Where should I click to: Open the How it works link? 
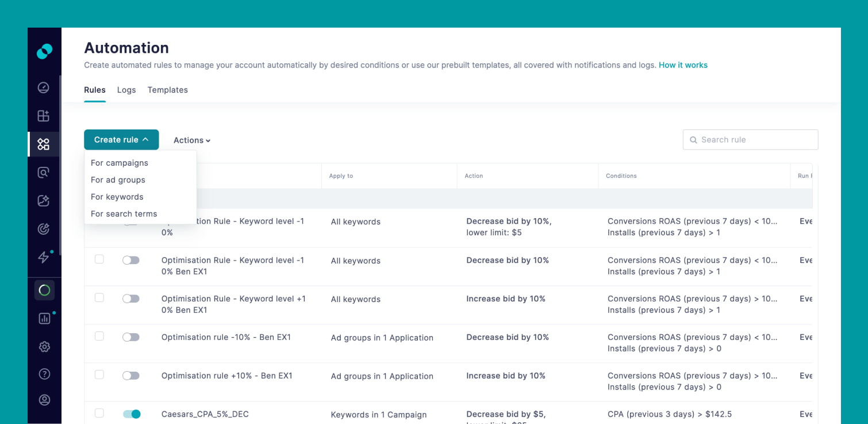click(x=683, y=65)
